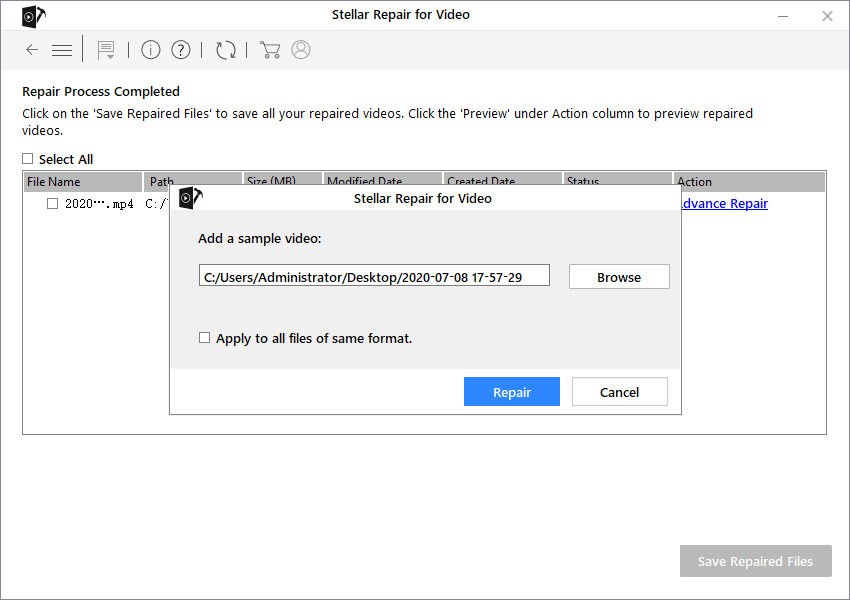Click the sample video path field
Viewport: 850px width, 600px height.
[x=374, y=276]
